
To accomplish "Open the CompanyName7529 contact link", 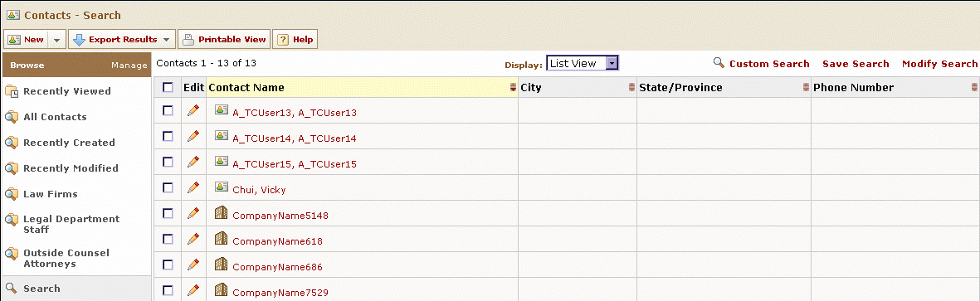I will point(280,292).
